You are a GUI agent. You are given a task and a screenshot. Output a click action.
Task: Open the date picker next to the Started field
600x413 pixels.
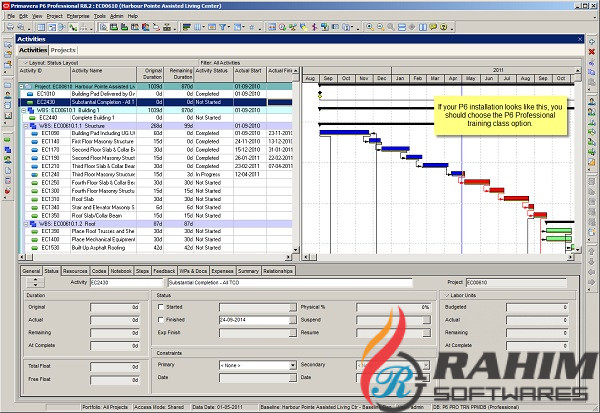(x=293, y=307)
